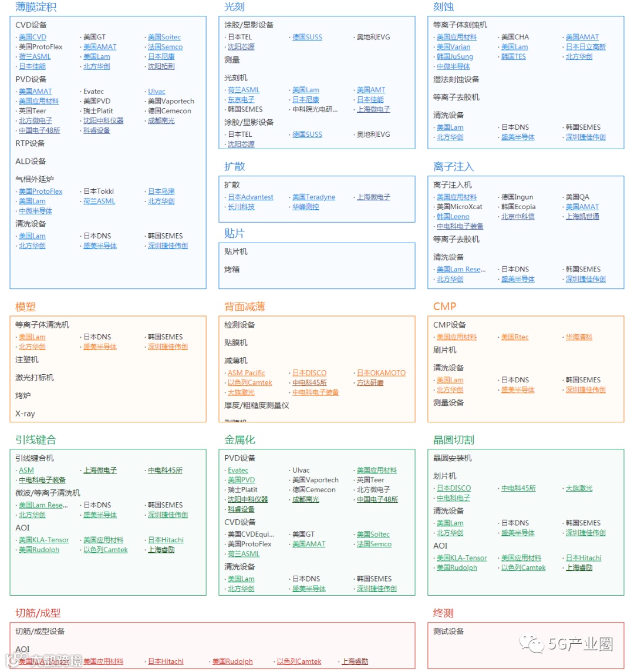The height and width of the screenshot is (672, 634).
Task: Select 法国Semco link in 薄膜淀积 section
Action: (x=165, y=47)
